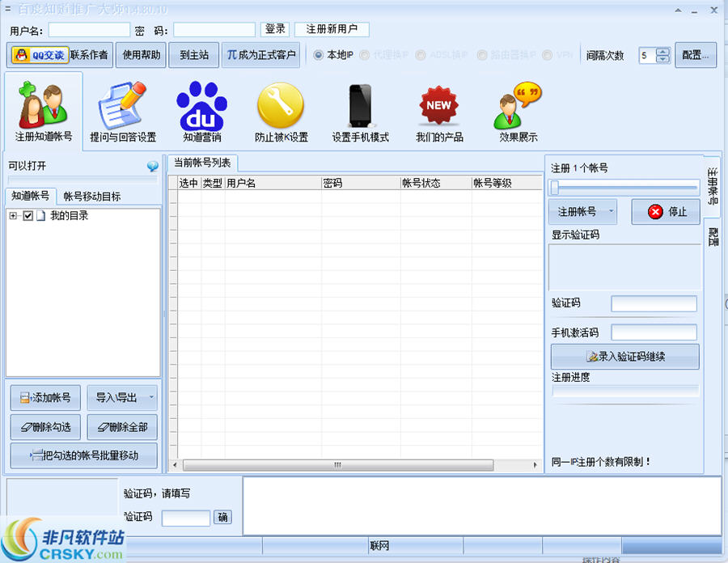The image size is (728, 563).
Task: Open the 配置... button in toolbar
Action: click(x=696, y=55)
